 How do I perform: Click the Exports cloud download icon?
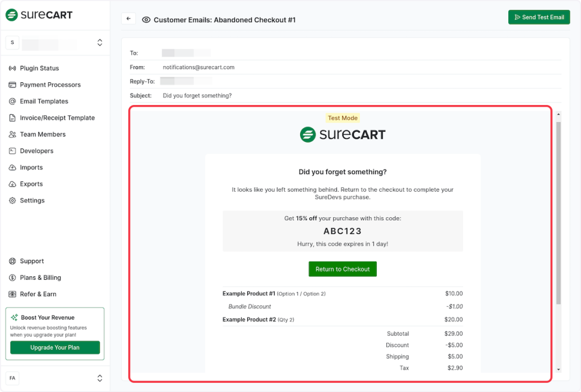coord(12,184)
